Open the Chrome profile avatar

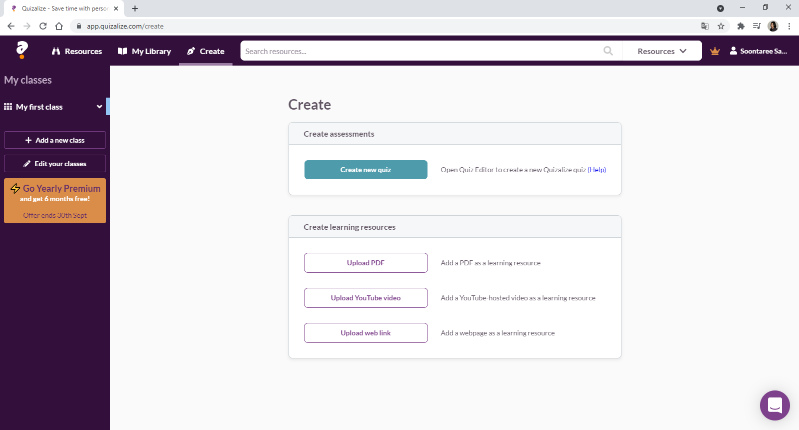coord(773,26)
